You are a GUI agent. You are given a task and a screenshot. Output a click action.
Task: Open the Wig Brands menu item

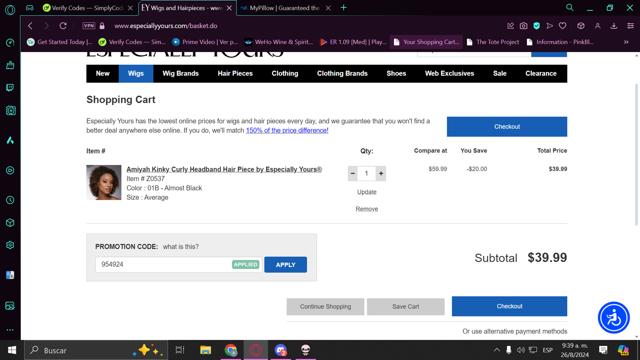(180, 73)
